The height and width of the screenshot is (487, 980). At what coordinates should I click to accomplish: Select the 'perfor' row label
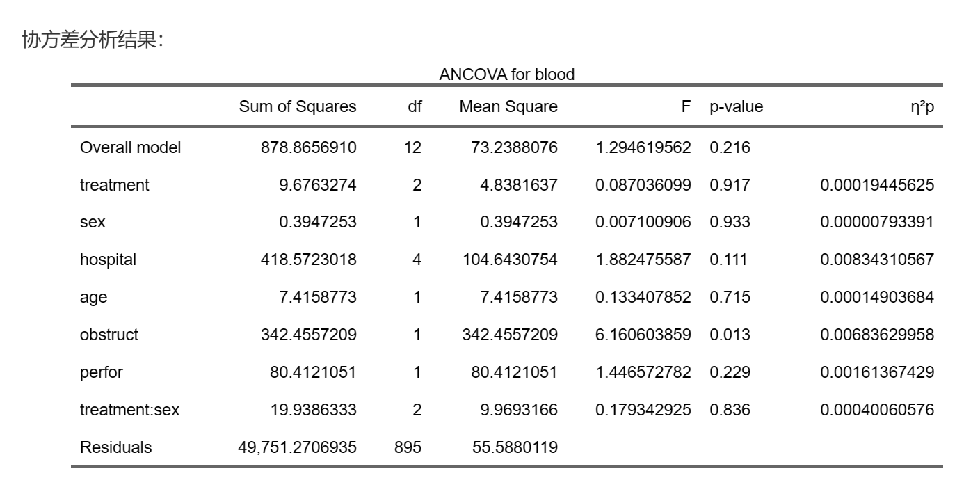pyautogui.click(x=101, y=372)
